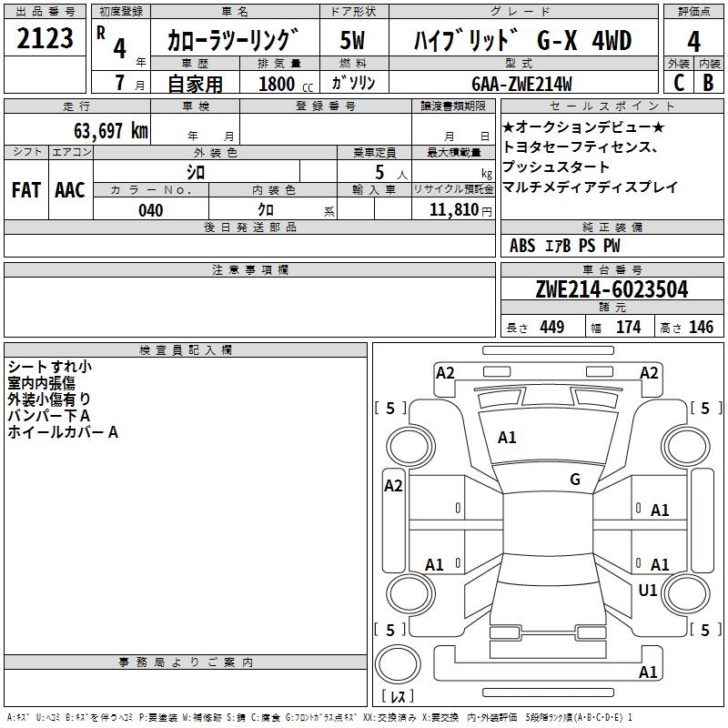Screen dimensions: 728x728
Task: Click the air conditioner value AAC
Action: tap(70, 190)
